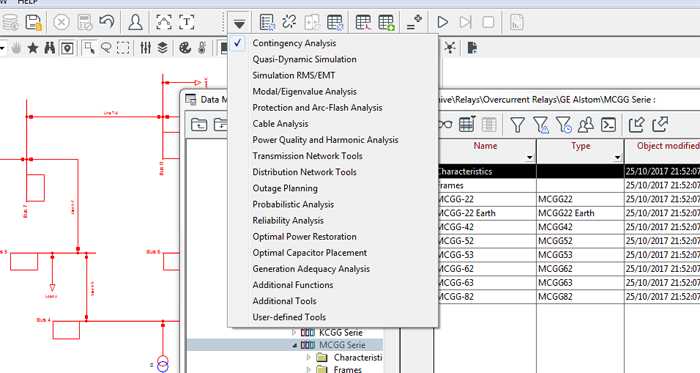Collapse the MCGG Serie tree node

[x=295, y=345]
